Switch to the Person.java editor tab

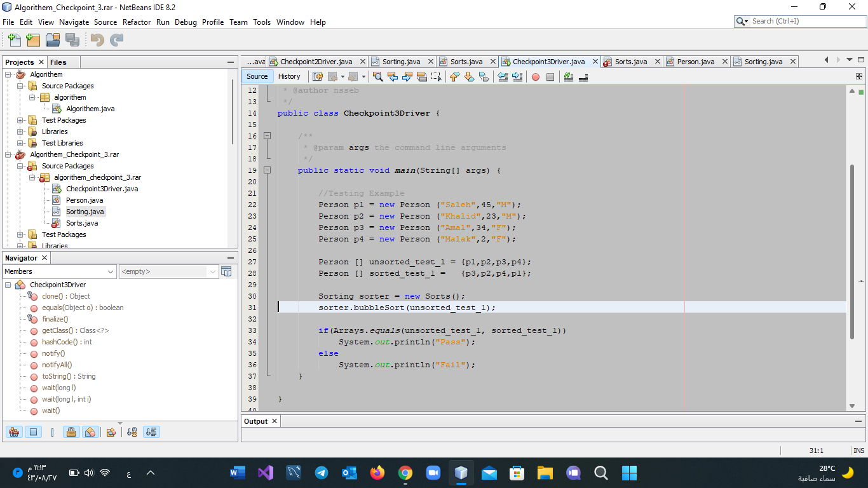pos(695,62)
